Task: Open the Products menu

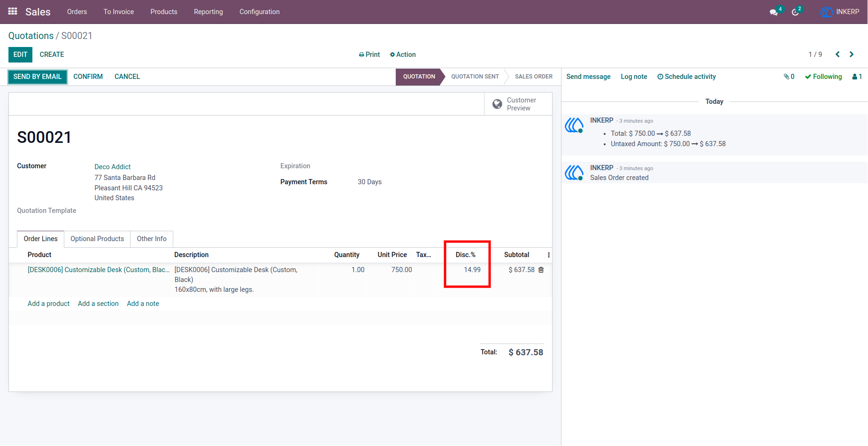Action: tap(164, 12)
